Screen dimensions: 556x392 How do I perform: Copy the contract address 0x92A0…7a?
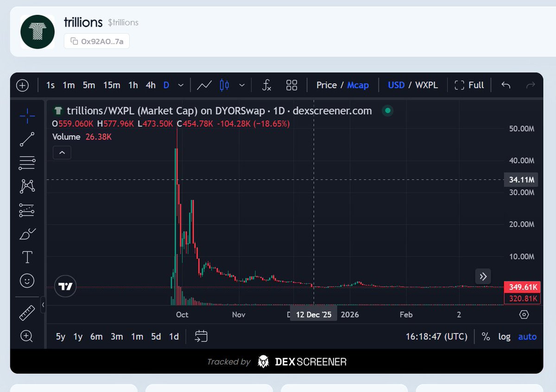point(97,41)
